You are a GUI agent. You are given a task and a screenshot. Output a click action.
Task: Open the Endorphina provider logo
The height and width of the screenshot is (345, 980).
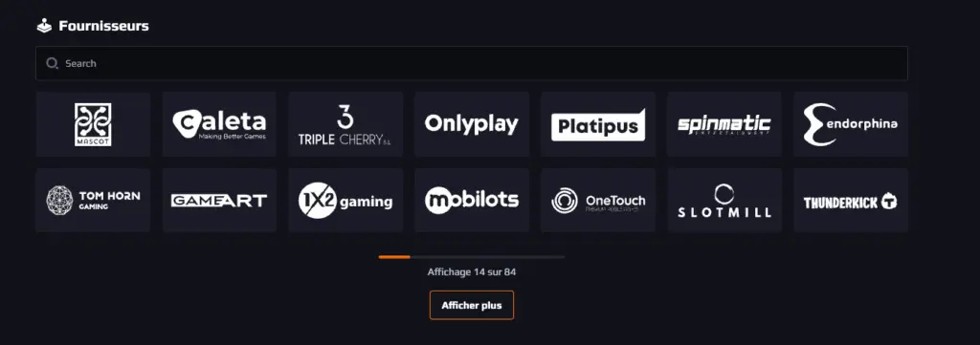click(x=851, y=124)
